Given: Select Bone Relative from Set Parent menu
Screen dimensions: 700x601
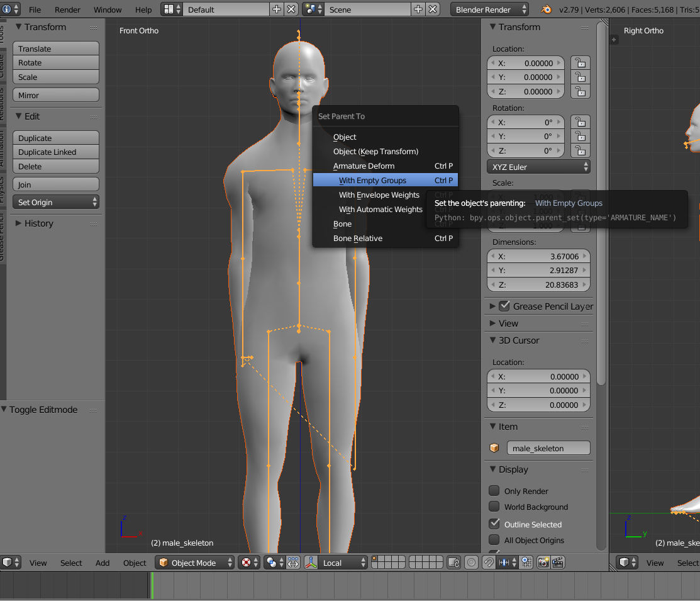Looking at the screenshot, I should 358,239.
